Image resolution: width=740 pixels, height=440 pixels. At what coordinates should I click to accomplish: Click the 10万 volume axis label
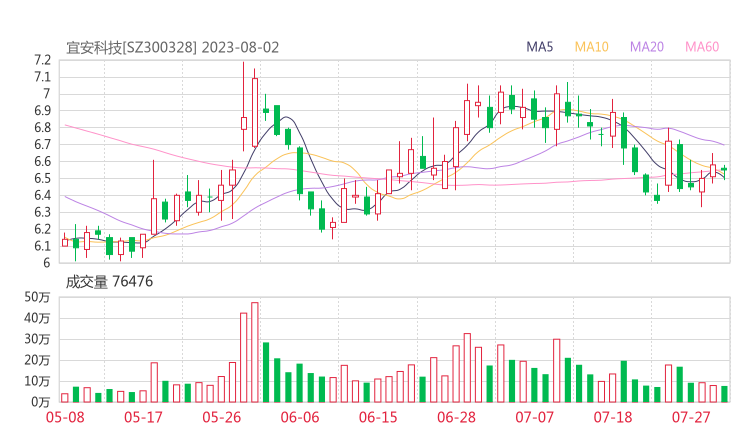point(37,381)
